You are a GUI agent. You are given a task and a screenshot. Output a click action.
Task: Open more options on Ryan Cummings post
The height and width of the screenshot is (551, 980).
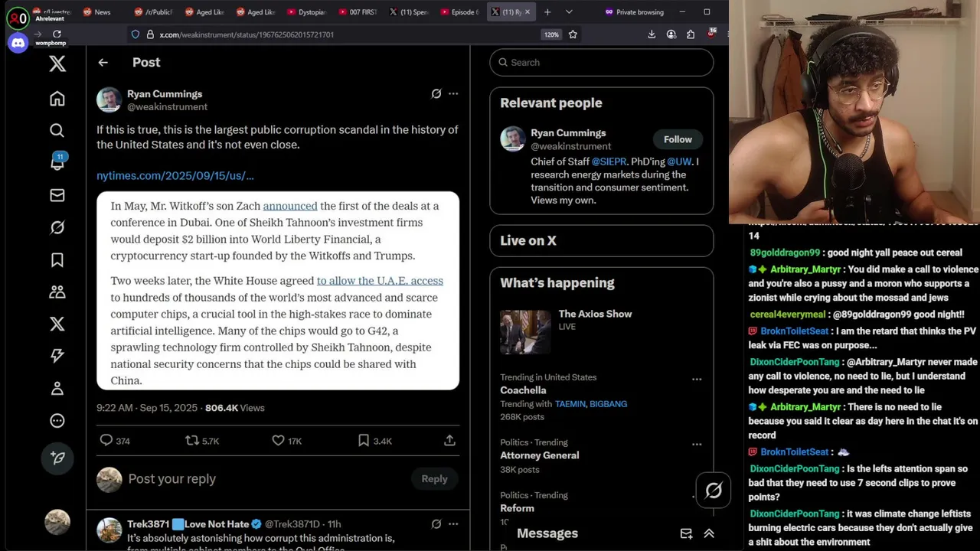point(453,93)
